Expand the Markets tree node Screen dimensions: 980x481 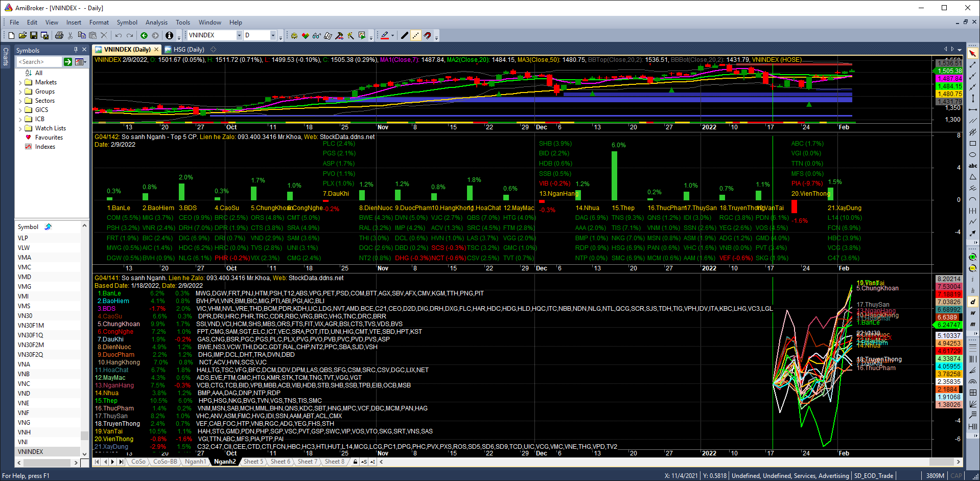(x=20, y=83)
